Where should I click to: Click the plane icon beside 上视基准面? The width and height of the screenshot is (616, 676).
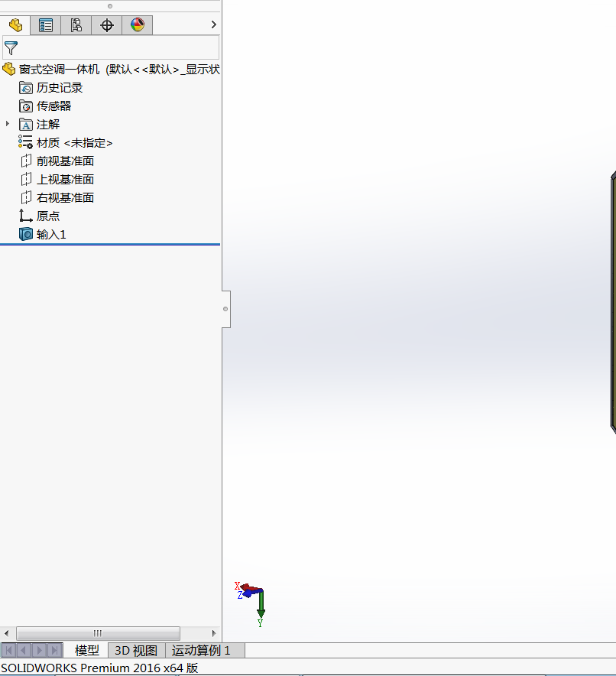(x=26, y=179)
